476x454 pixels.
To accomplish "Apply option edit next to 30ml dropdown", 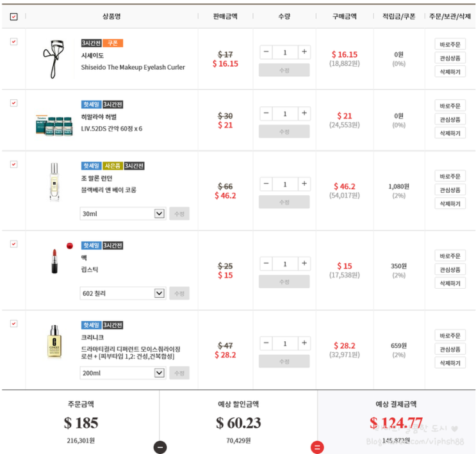I will [x=179, y=214].
